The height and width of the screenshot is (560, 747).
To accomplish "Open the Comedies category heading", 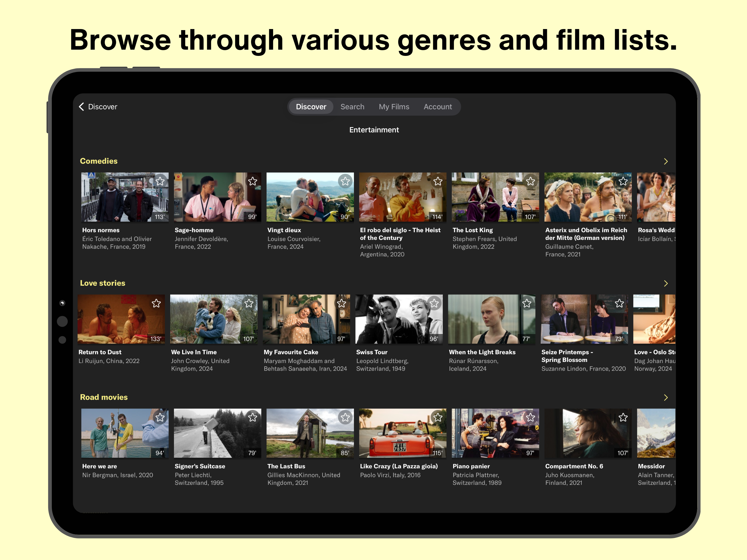I will [x=99, y=161].
